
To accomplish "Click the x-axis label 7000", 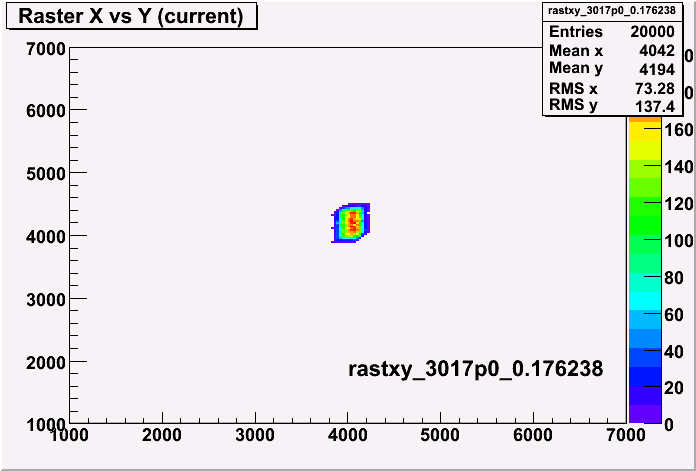I will click(625, 435).
